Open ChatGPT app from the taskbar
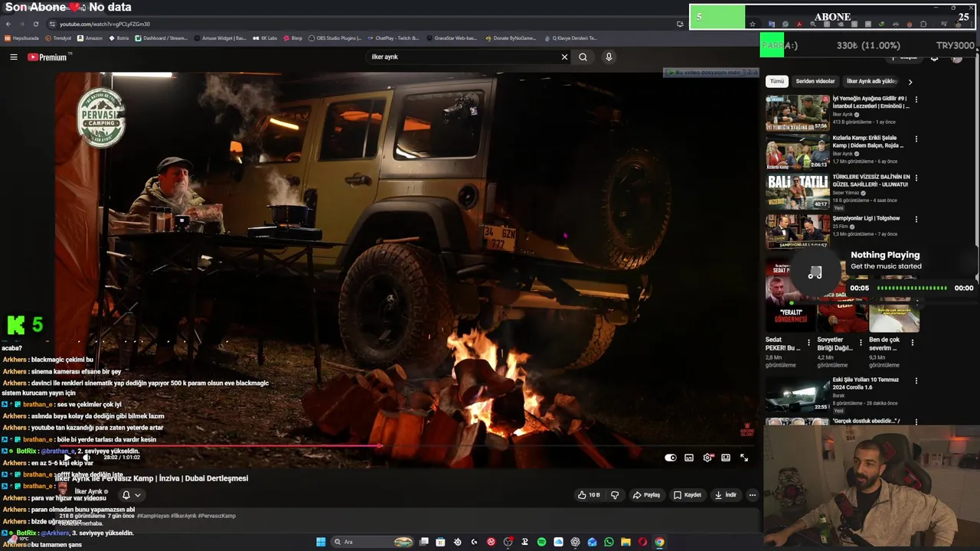 tap(575, 542)
